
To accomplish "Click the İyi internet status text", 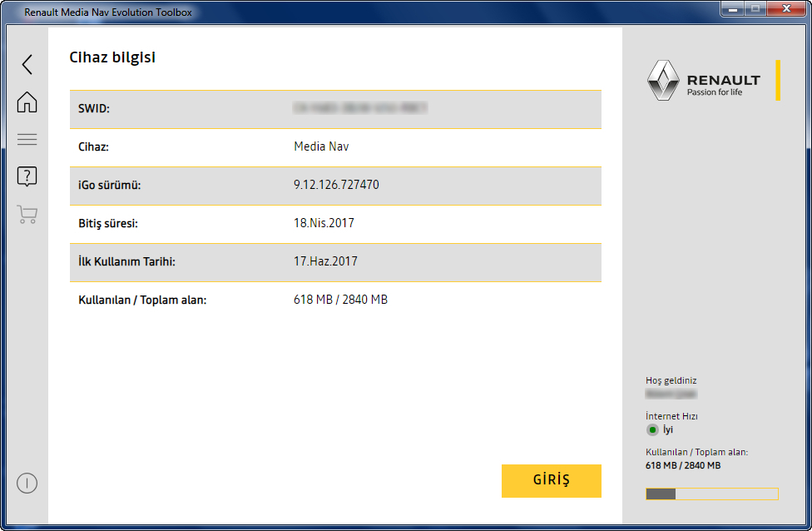I will click(668, 429).
